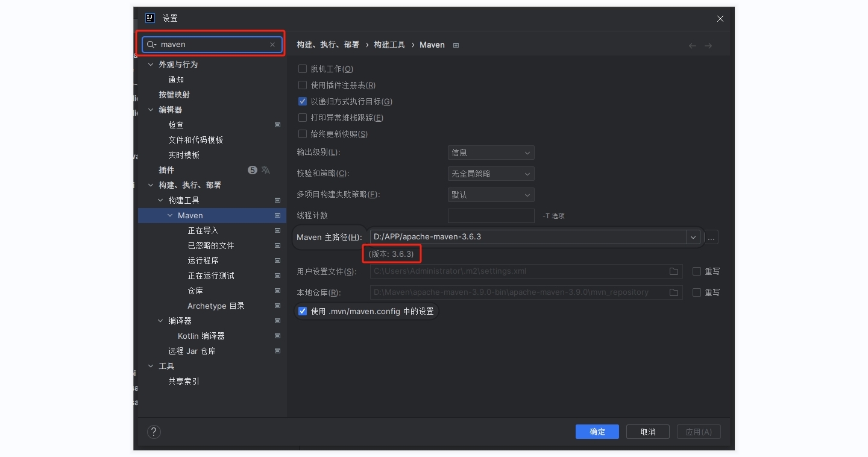The image size is (868, 457).
Task: Click the maven settings search field
Action: tap(212, 45)
